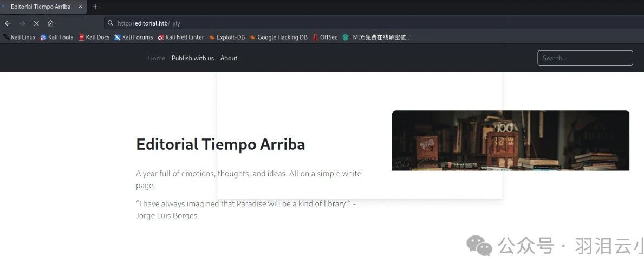
Task: Click the Editorial Tiempo Arriba heading
Action: coord(220,144)
